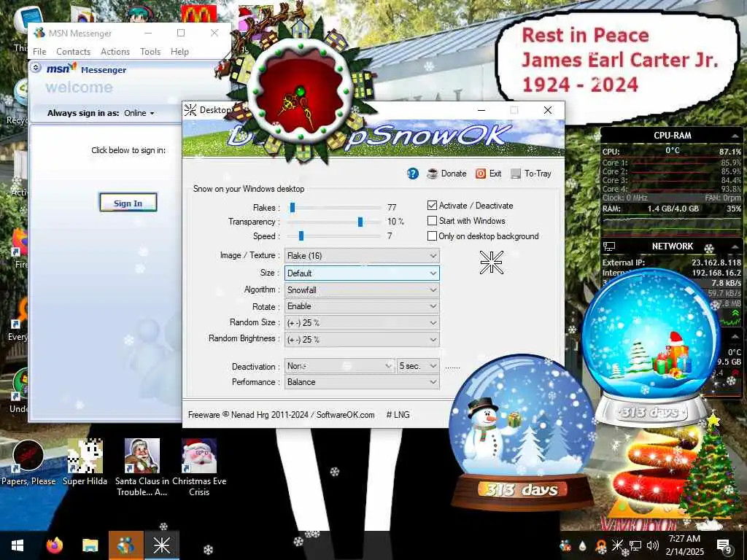Click the snowflake icon in system tray
The width and height of the screenshot is (747, 560).
point(617,545)
